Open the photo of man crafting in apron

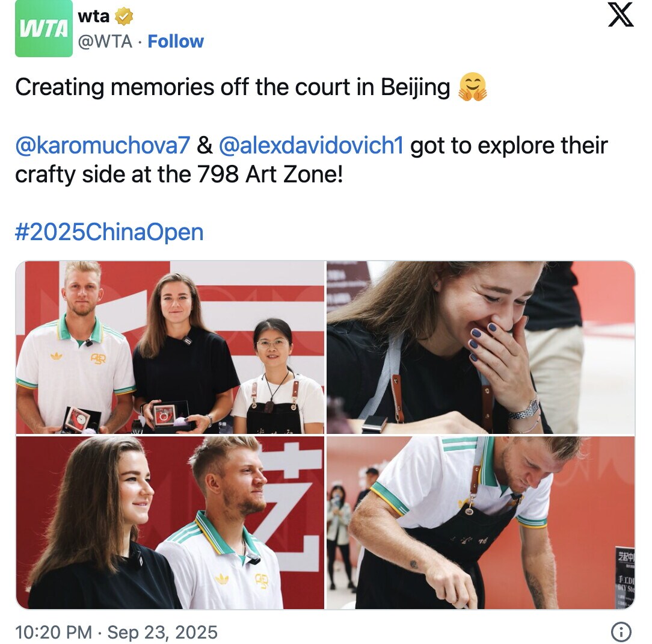[481, 523]
